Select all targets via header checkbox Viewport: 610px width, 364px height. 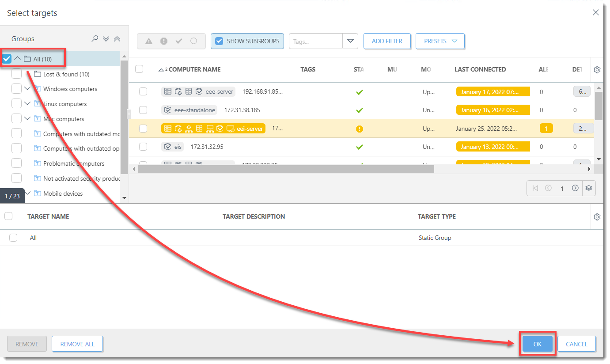point(8,216)
